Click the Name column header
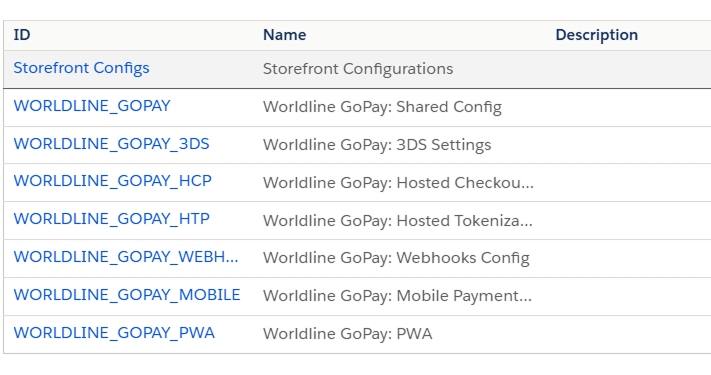 coord(285,35)
